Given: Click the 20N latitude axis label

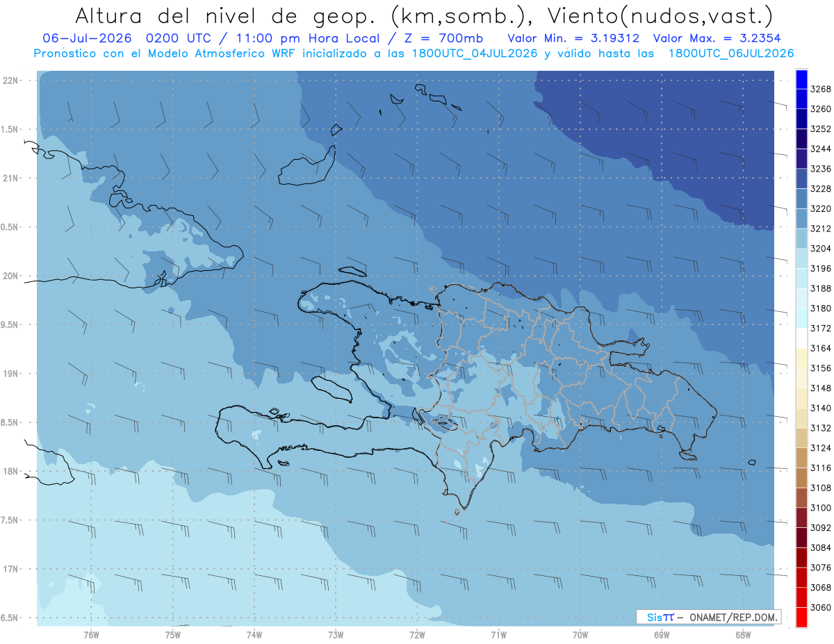Looking at the screenshot, I should pyautogui.click(x=10, y=276).
